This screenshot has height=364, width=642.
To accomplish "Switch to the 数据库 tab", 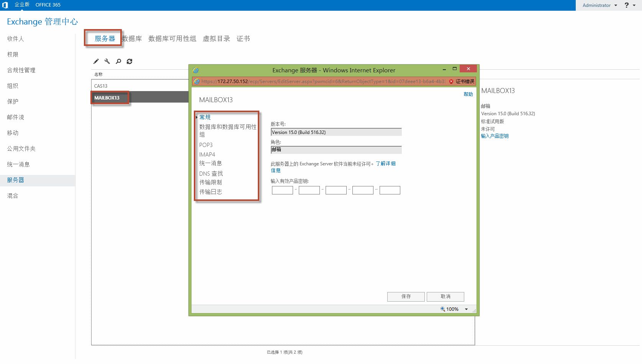I will coord(132,39).
